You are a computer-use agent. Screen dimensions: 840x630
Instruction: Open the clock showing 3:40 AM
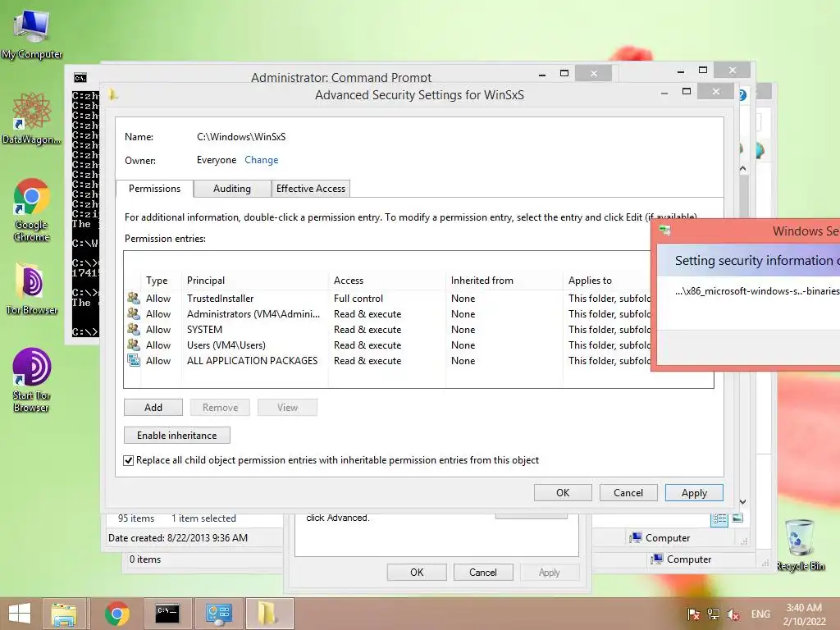804,614
